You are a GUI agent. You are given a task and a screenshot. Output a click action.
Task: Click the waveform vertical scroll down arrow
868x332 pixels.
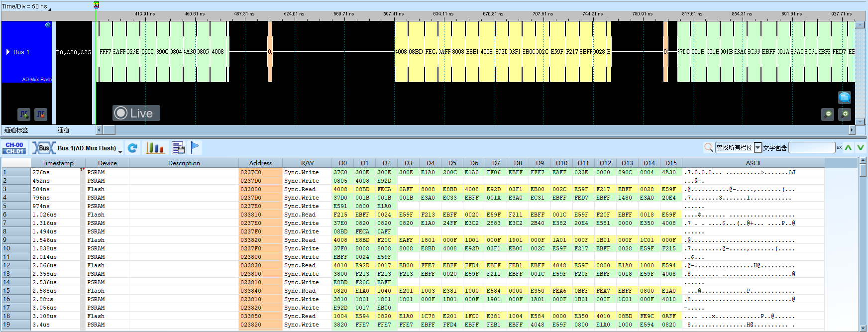(x=860, y=121)
